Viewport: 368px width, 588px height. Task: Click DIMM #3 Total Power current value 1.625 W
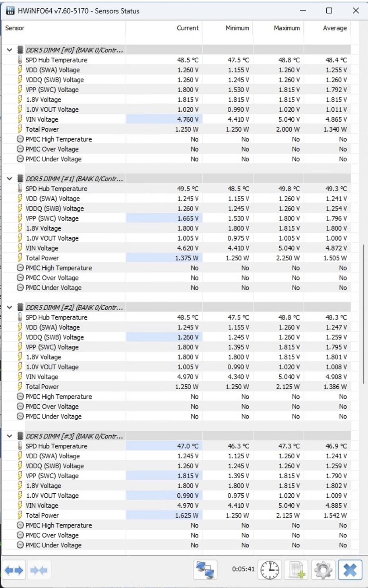187,515
